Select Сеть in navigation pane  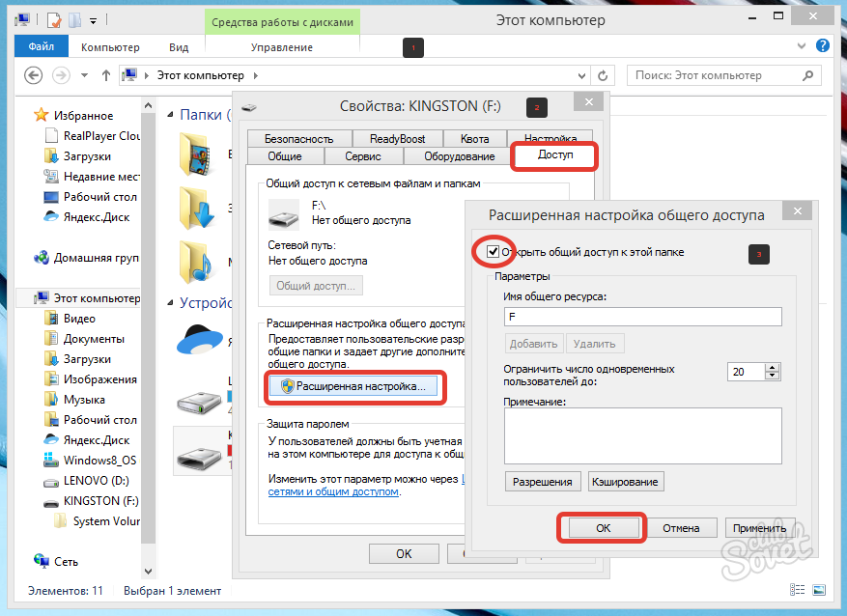pos(56,562)
